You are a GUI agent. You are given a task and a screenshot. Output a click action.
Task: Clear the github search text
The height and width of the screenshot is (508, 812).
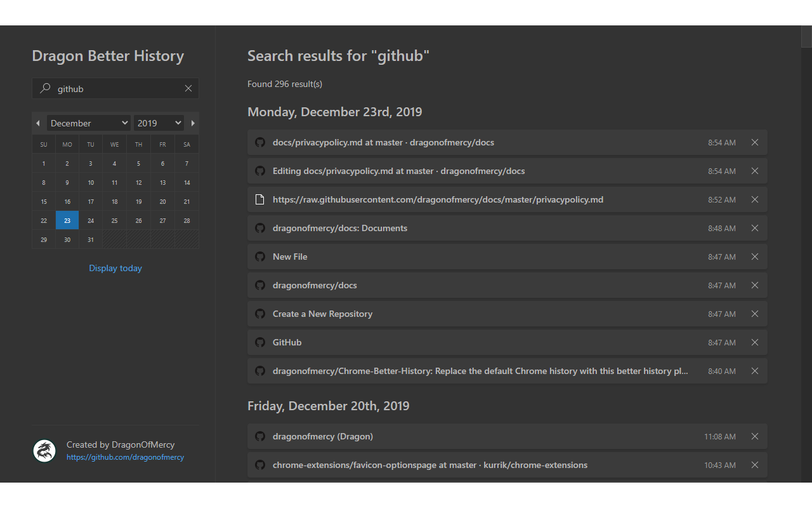point(188,89)
